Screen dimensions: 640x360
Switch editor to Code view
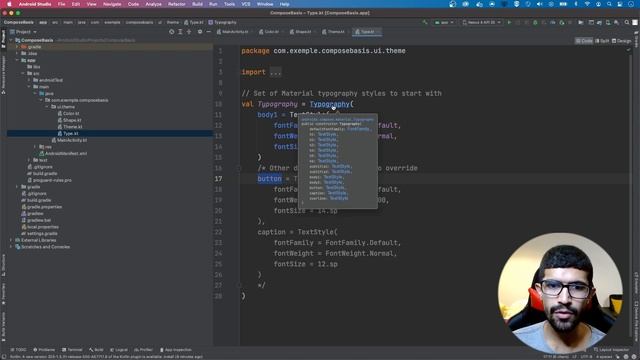(584, 41)
